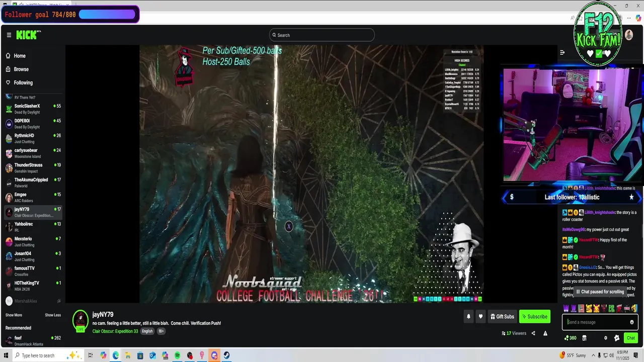Viewport: 644px width, 362px height.
Task: Click the 17 Viewers count
Action: (x=514, y=333)
